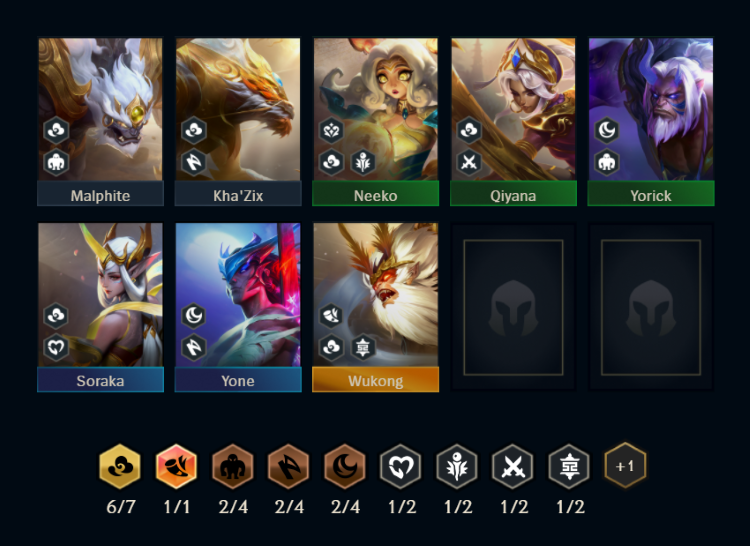Viewport: 750px width, 546px height.
Task: Click the heart badge on Soraka's card
Action: click(56, 347)
